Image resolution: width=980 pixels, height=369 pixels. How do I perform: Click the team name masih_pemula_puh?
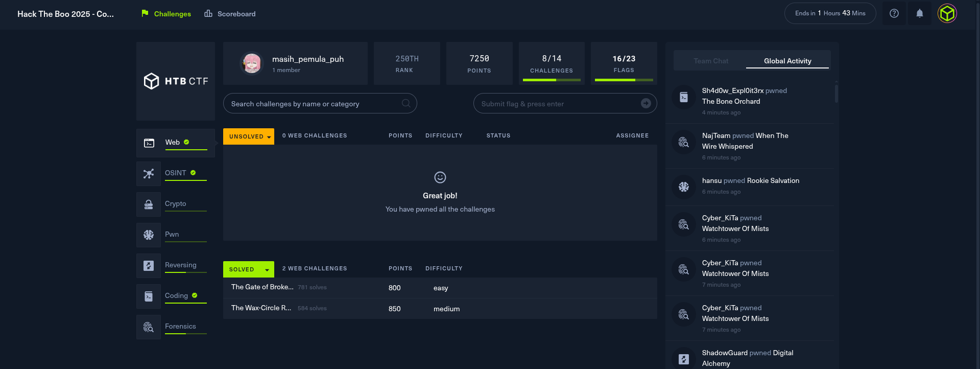click(308, 59)
